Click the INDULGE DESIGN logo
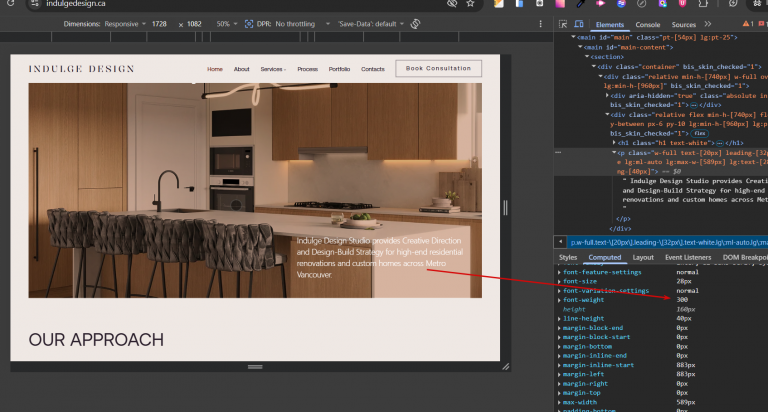The image size is (768, 412). pos(81,69)
